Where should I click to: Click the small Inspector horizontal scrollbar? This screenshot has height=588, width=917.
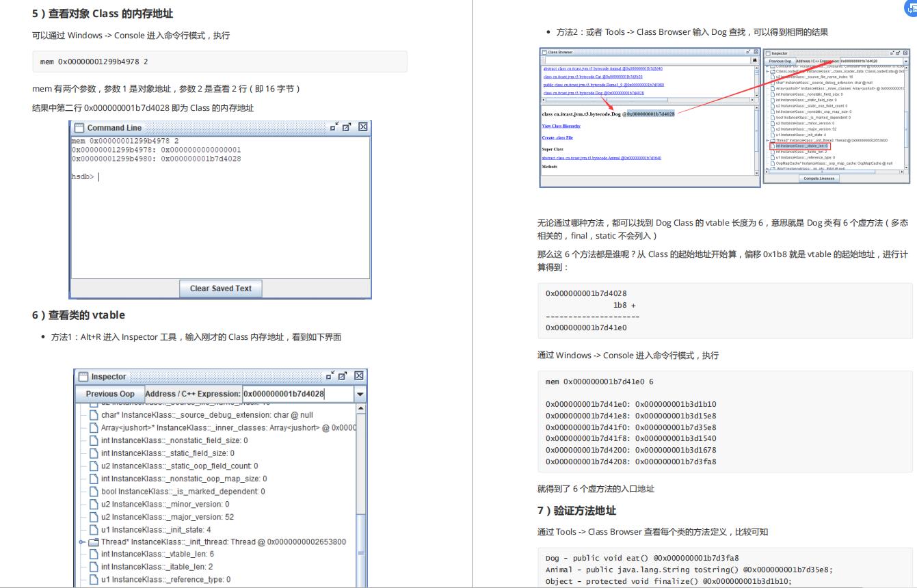[834, 172]
